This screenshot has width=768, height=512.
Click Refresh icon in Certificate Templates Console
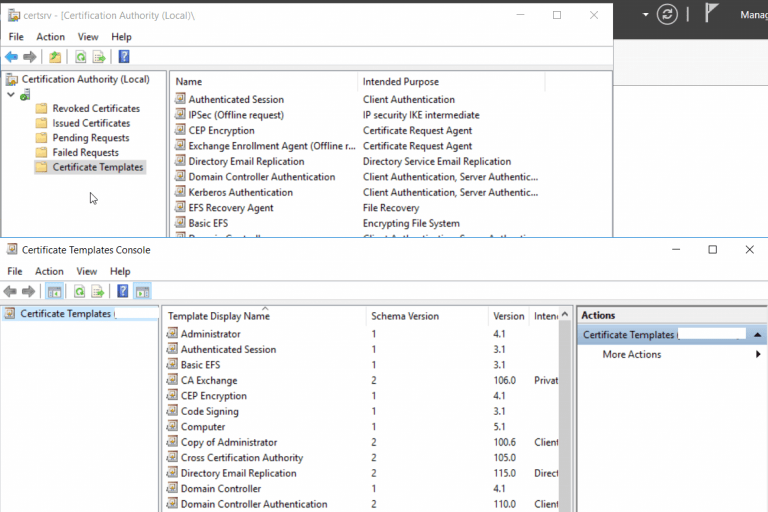(x=79, y=292)
